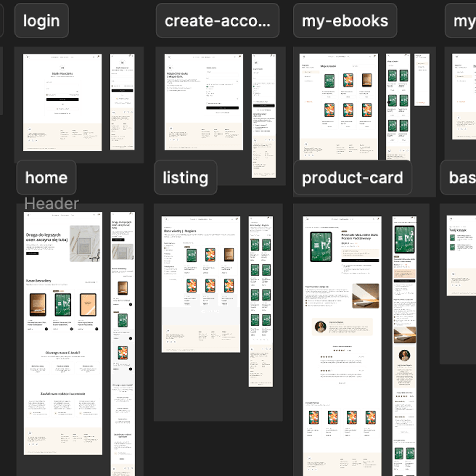Select the listing mobile frame thumbnail
Viewport: 476px width, 476px height.
pyautogui.click(x=261, y=302)
